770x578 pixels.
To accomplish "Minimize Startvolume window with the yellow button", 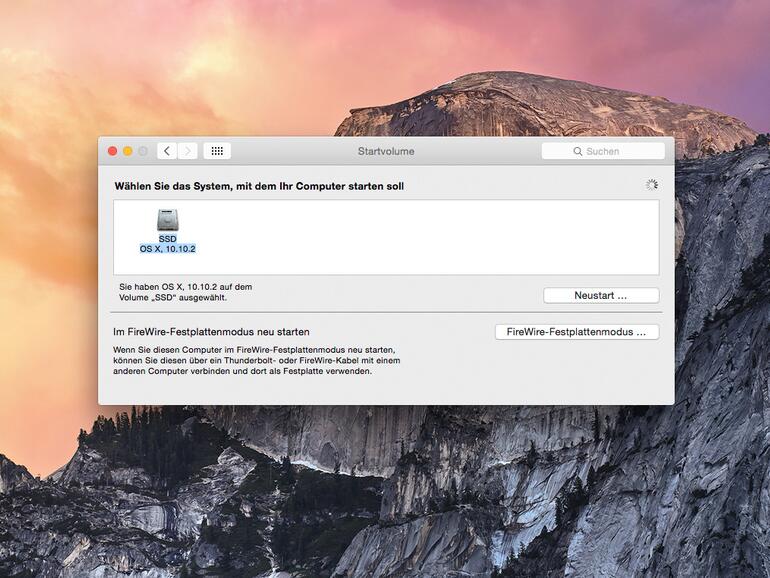I will coord(128,151).
